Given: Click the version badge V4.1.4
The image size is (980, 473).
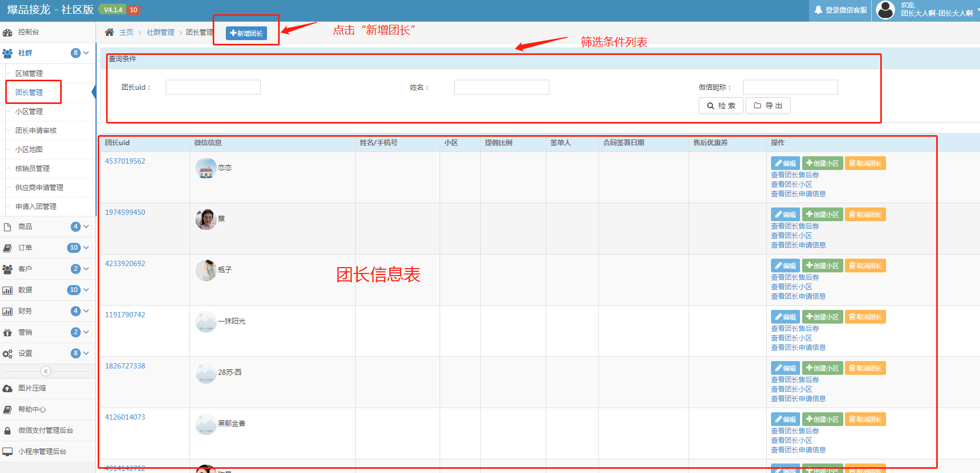Looking at the screenshot, I should coord(112,10).
